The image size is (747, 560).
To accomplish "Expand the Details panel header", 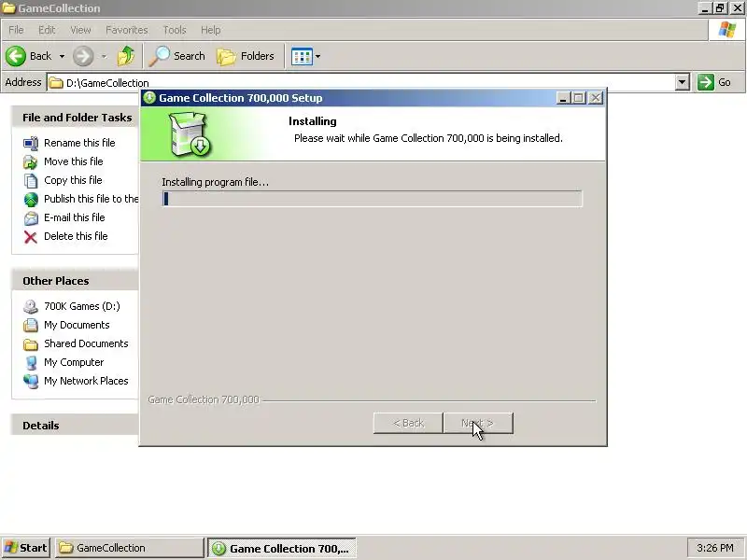I will [75, 426].
